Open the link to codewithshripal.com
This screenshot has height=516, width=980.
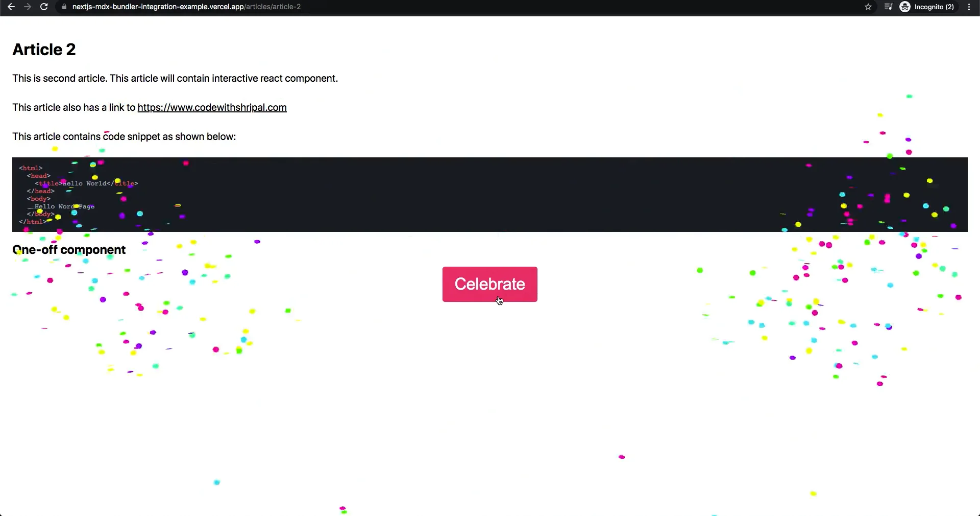pos(211,107)
